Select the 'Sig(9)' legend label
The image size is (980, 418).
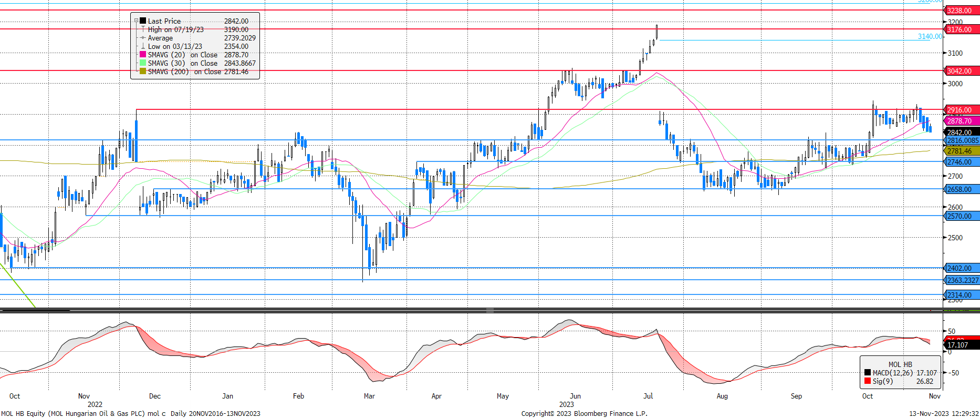882,381
